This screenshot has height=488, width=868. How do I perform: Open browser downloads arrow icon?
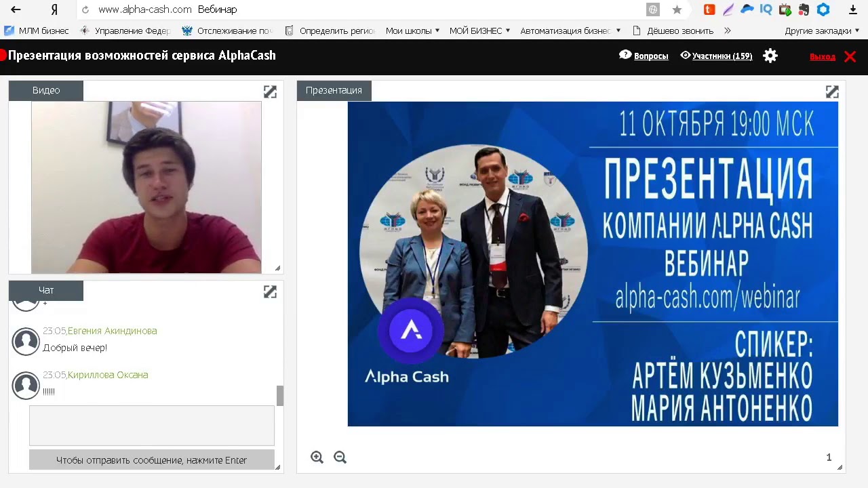853,9
